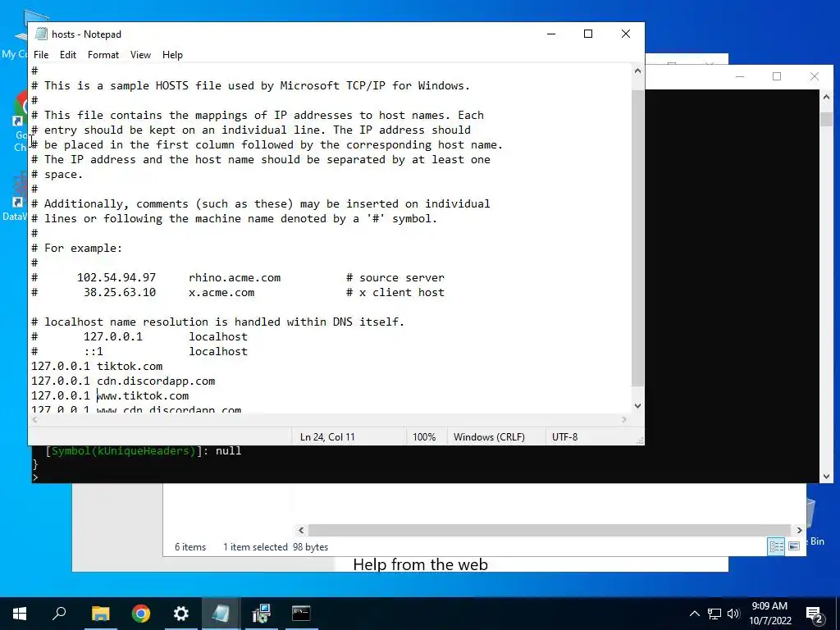This screenshot has height=630, width=840.
Task: Open the Edit menu in Notepad
Action: pos(68,55)
